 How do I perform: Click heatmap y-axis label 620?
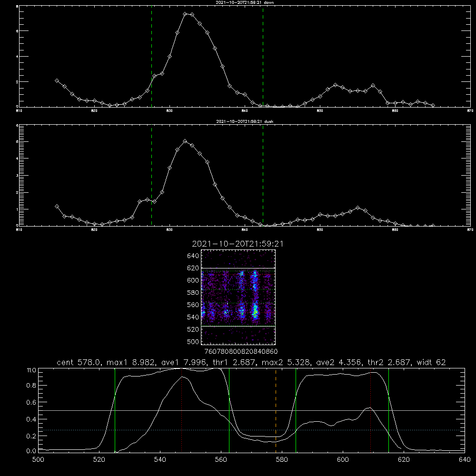(193, 268)
